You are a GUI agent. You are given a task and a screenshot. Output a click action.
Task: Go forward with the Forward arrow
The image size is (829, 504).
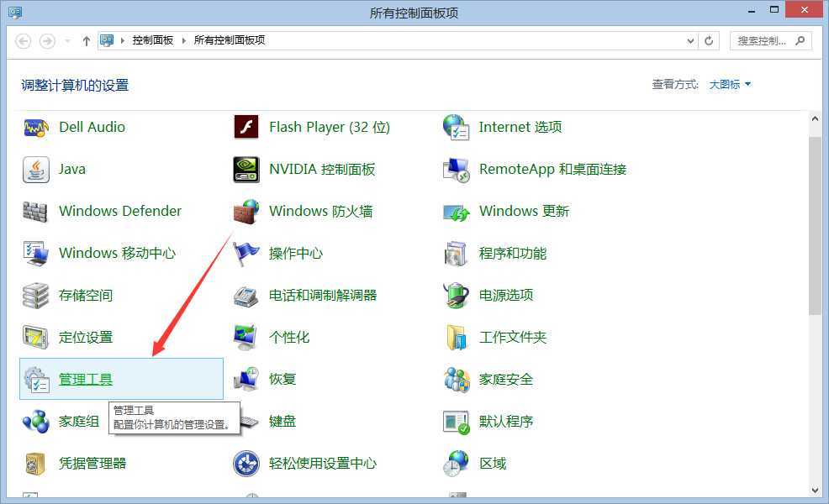[x=48, y=40]
